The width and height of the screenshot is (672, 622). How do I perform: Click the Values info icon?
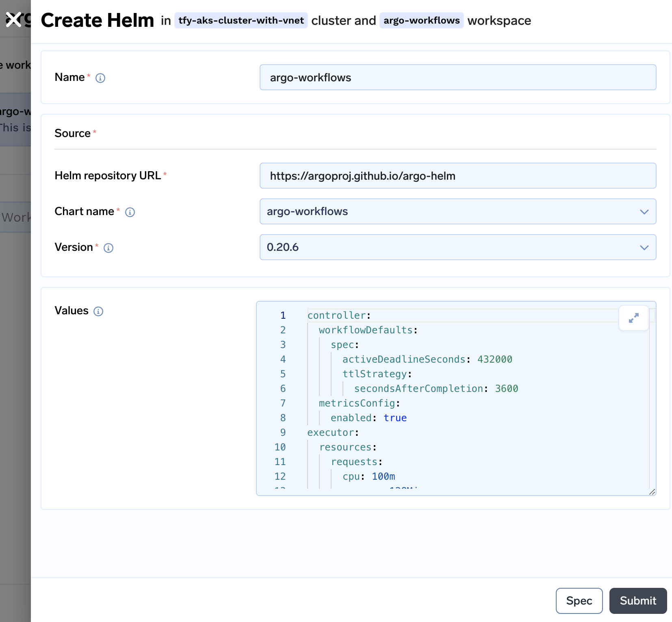pos(98,311)
